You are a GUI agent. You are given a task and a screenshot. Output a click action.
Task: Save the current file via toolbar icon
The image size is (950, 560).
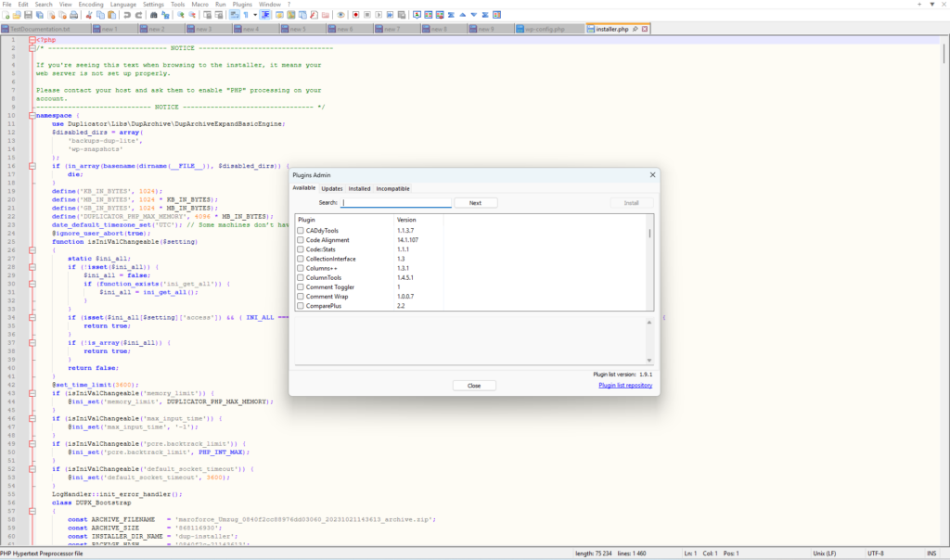(28, 15)
